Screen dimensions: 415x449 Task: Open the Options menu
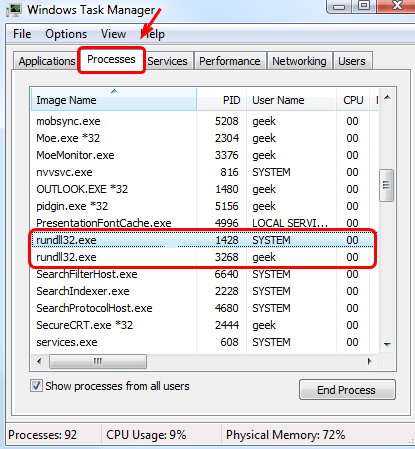(66, 34)
